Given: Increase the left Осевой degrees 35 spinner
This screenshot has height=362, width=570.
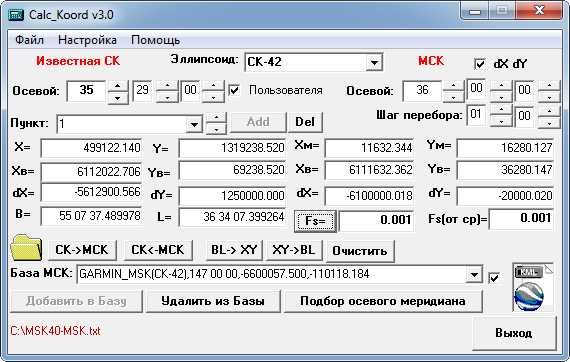Looking at the screenshot, I should [x=117, y=86].
